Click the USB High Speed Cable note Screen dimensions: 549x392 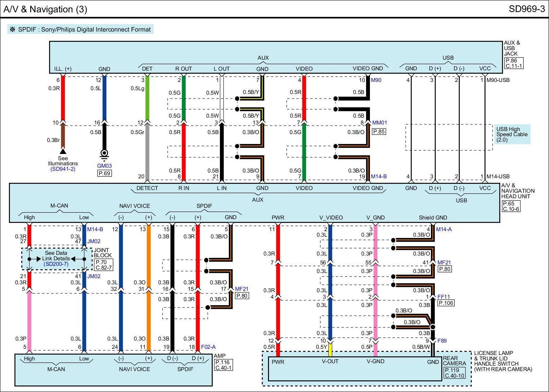(512, 134)
